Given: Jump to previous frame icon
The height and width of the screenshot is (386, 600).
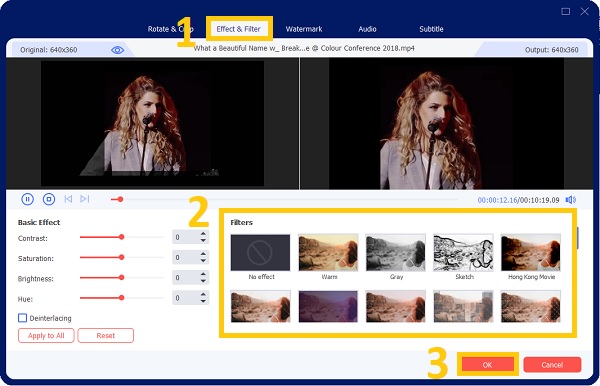Looking at the screenshot, I should (x=68, y=199).
